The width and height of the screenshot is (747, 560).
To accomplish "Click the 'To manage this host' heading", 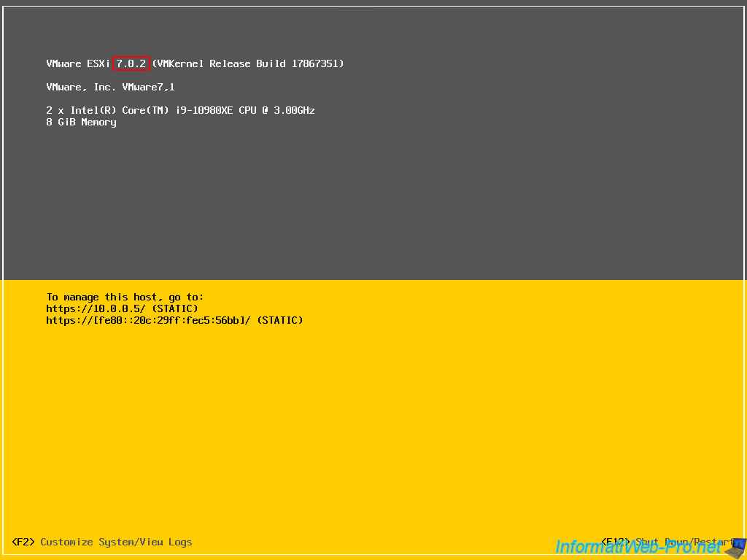I will click(125, 297).
